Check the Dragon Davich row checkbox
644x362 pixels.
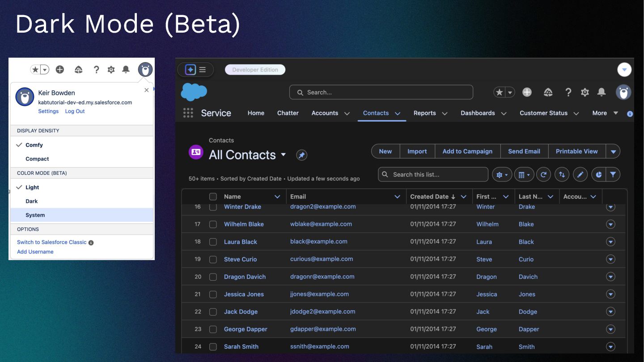[213, 277]
